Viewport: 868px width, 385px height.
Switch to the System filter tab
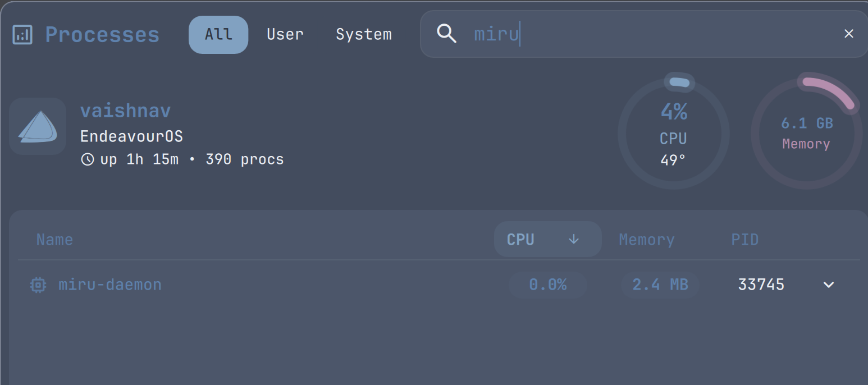click(x=364, y=35)
